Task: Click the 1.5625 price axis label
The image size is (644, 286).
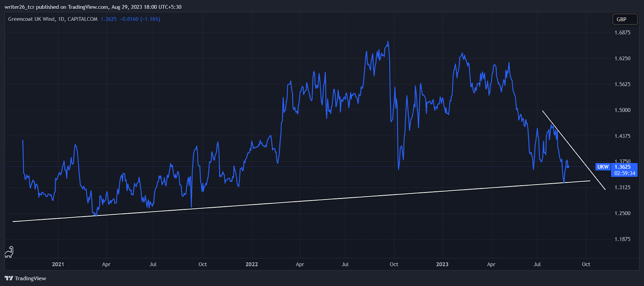Action: (622, 84)
